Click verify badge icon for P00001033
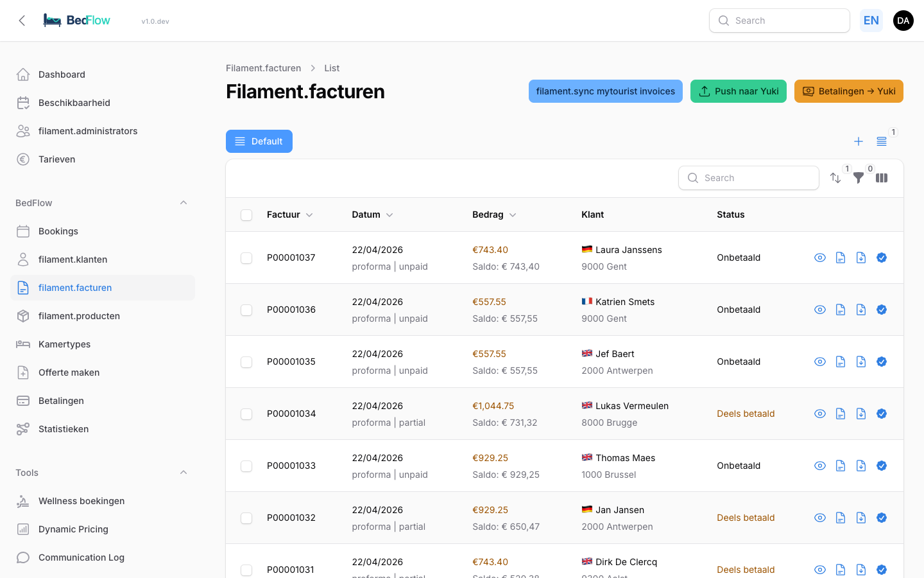The width and height of the screenshot is (924, 578). 882,466
